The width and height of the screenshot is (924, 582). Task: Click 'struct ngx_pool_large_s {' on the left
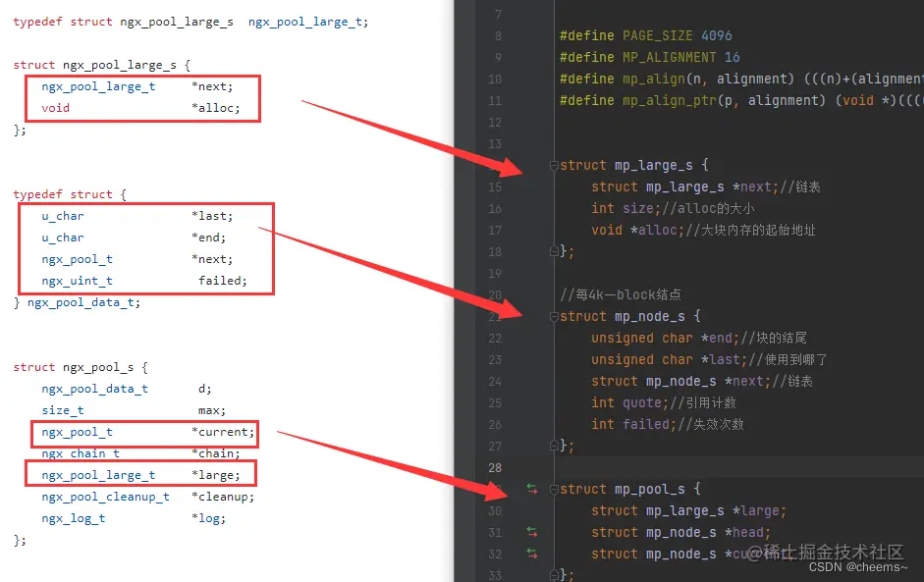pos(101,65)
